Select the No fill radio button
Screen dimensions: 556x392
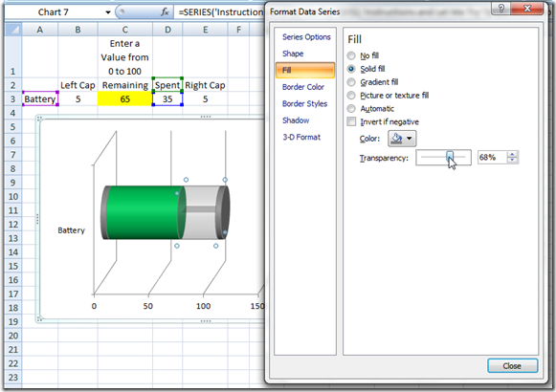pos(351,55)
